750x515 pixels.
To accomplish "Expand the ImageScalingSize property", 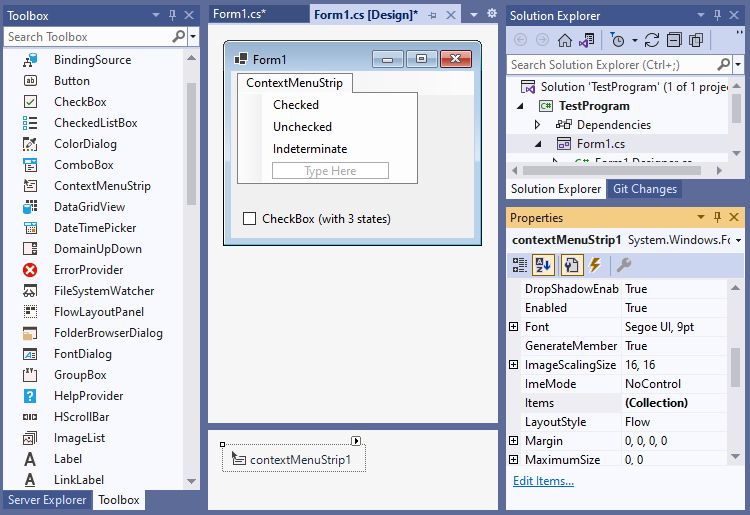I will point(513,365).
